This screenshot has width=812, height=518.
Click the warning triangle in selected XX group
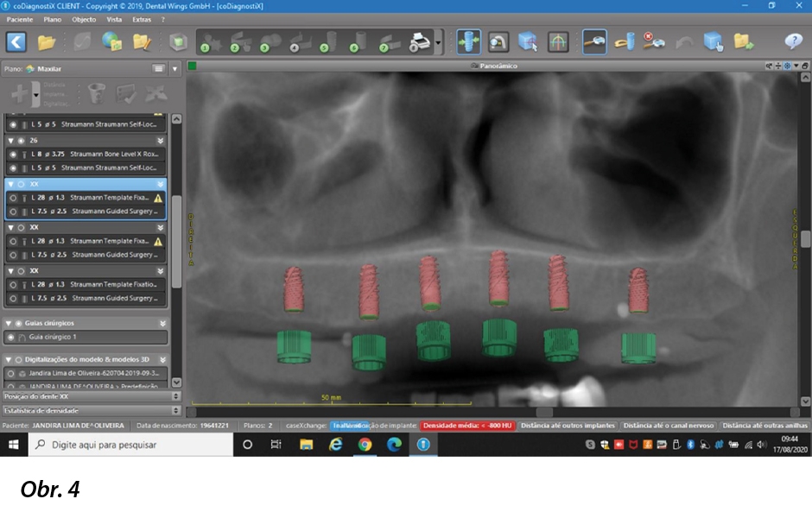pos(158,198)
